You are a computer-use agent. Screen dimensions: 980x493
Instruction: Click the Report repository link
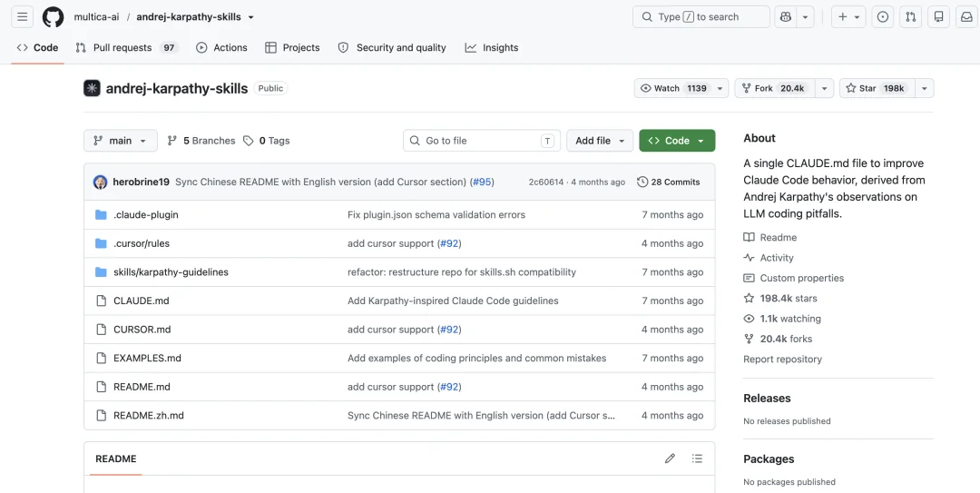782,360
